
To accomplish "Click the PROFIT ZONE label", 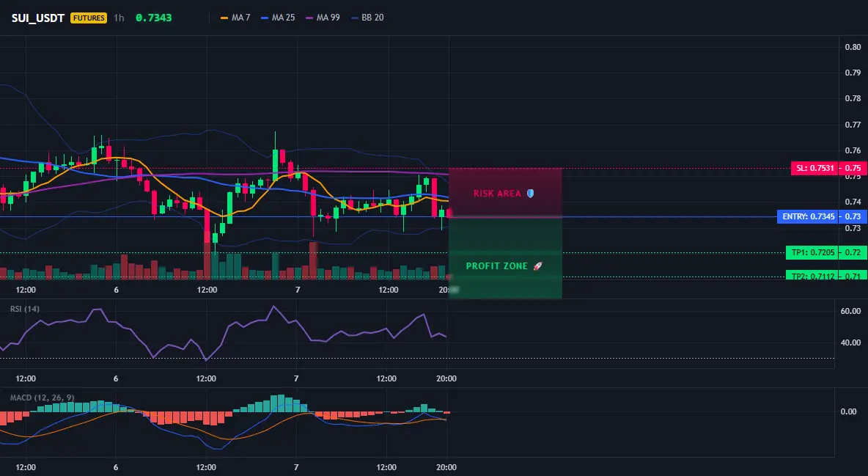I will coord(496,266).
